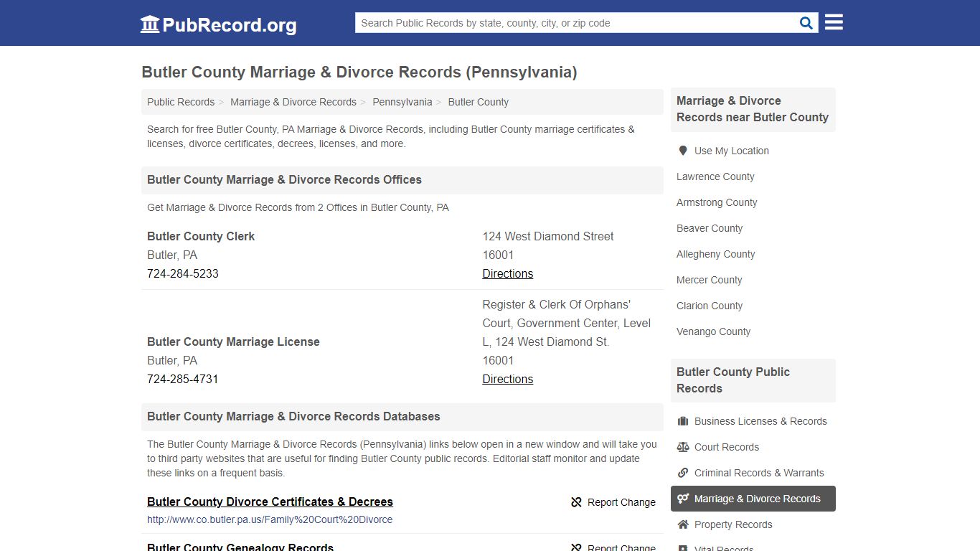Open Allegheny County records
The width and height of the screenshot is (980, 551).
[x=716, y=254]
